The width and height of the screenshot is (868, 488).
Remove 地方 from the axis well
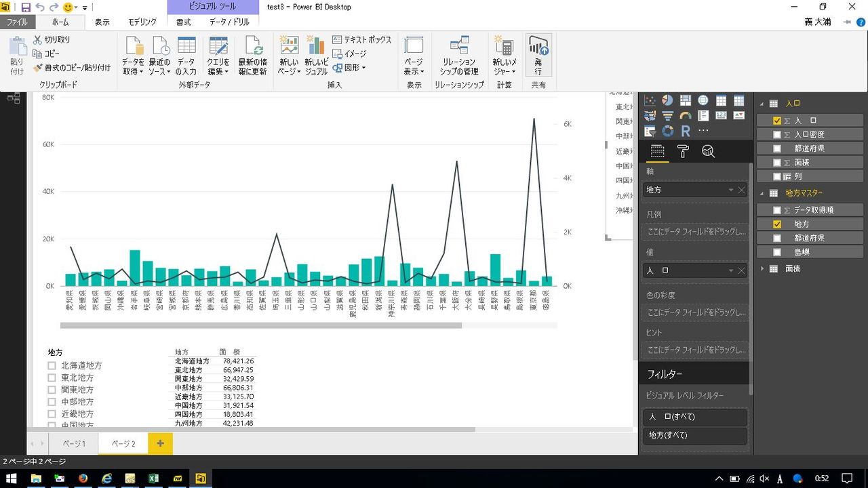(742, 190)
